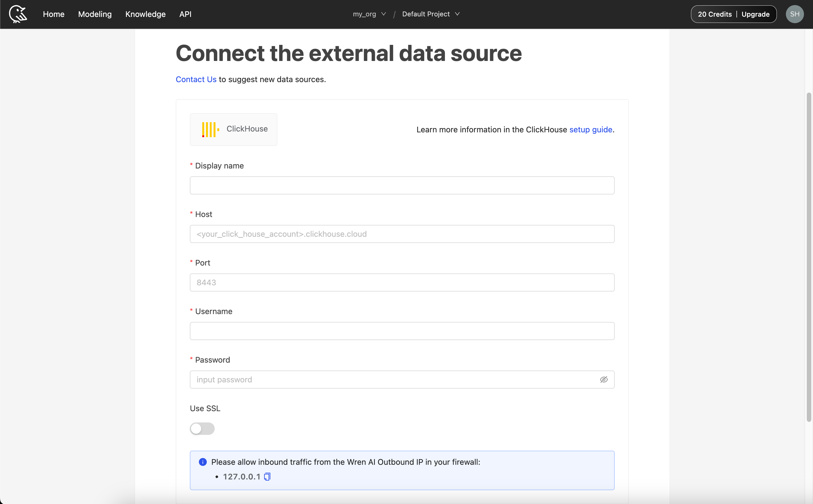Copy the 127.0.0.1 outbound IP
Viewport: 813px width, 504px height.
tap(267, 477)
